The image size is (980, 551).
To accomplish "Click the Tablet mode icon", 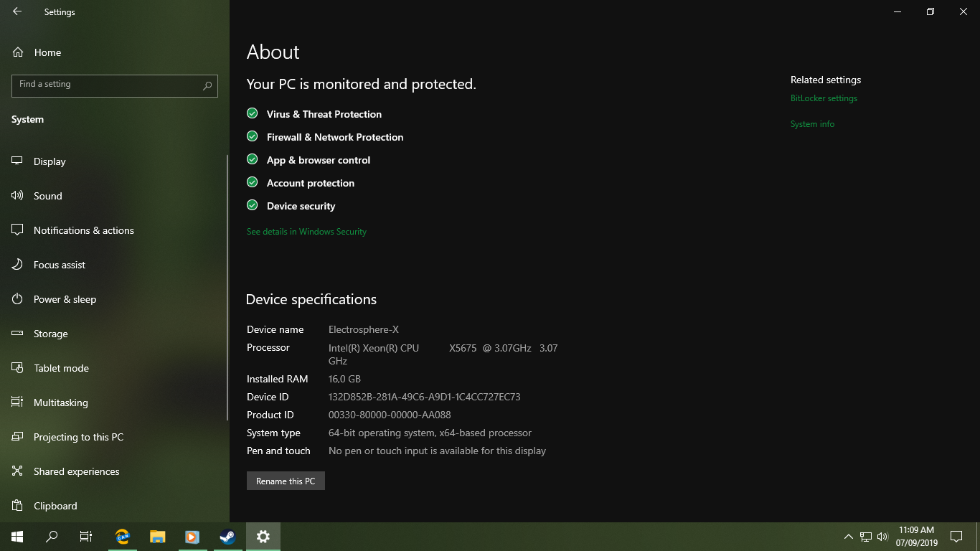I will click(x=17, y=368).
